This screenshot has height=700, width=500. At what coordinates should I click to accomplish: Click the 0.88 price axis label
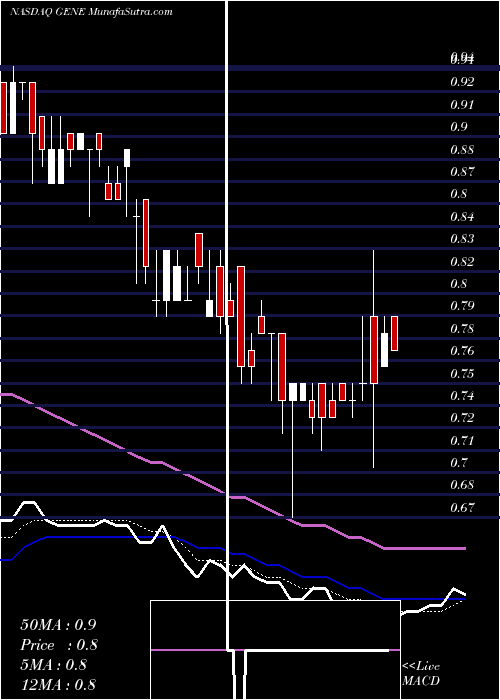pos(462,150)
